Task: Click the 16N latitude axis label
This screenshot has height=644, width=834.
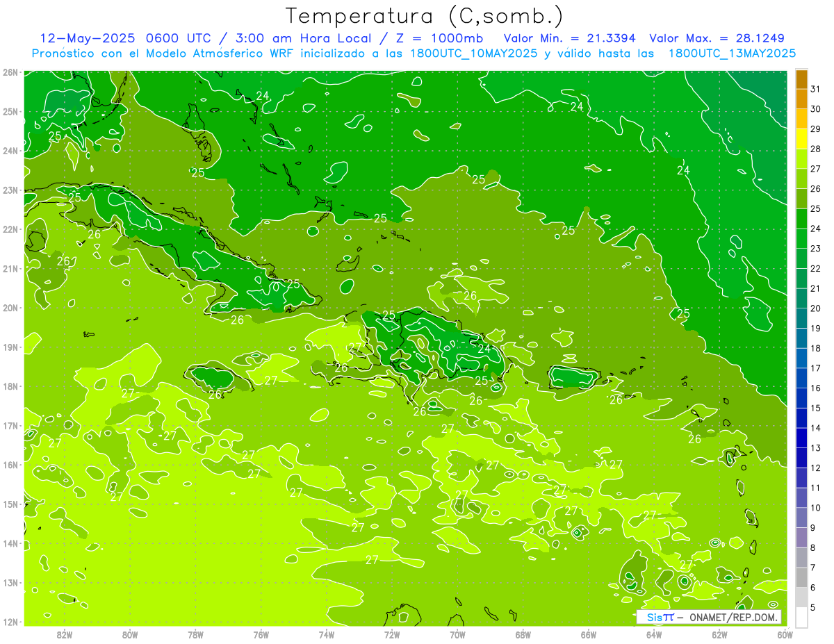Action: pyautogui.click(x=10, y=465)
